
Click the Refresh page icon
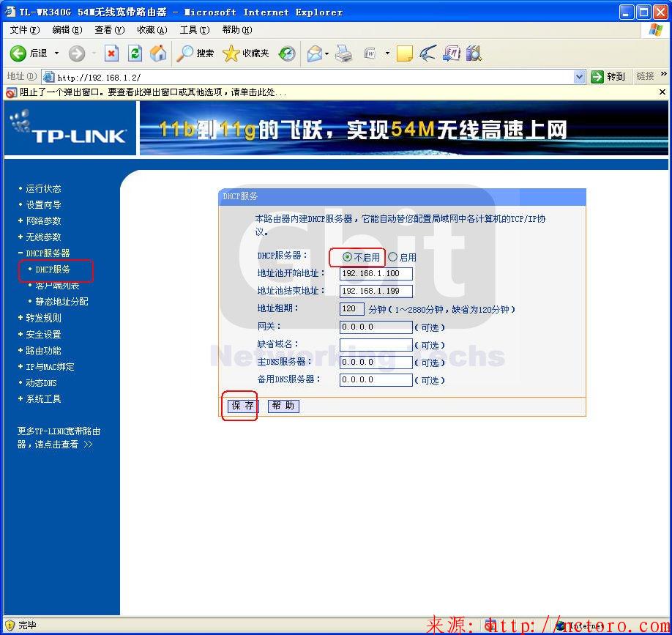(135, 53)
